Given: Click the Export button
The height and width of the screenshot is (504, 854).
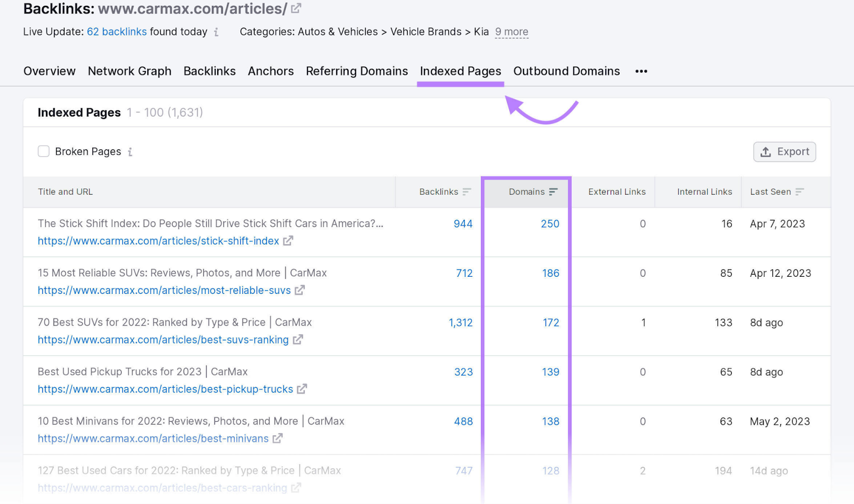Looking at the screenshot, I should point(784,151).
